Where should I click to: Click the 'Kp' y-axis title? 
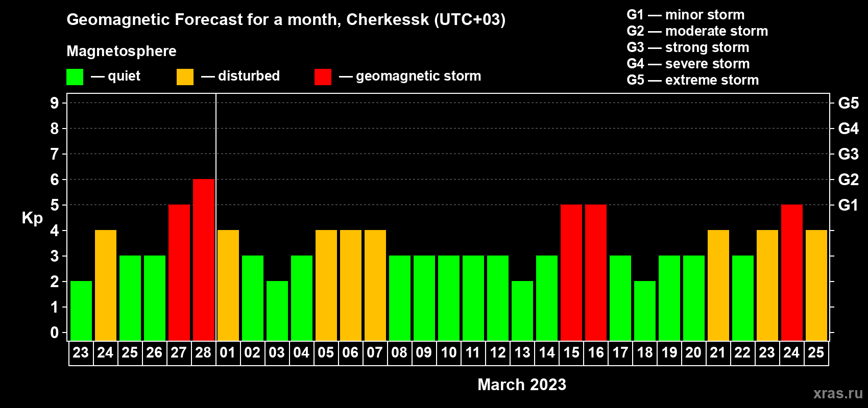pyautogui.click(x=32, y=218)
